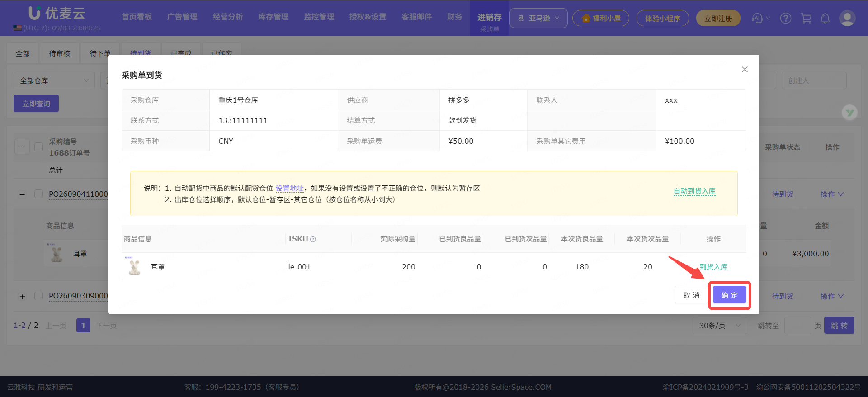This screenshot has width=868, height=397.
Task: Click the 待到货 status for PO26090411000
Action: [x=783, y=194]
